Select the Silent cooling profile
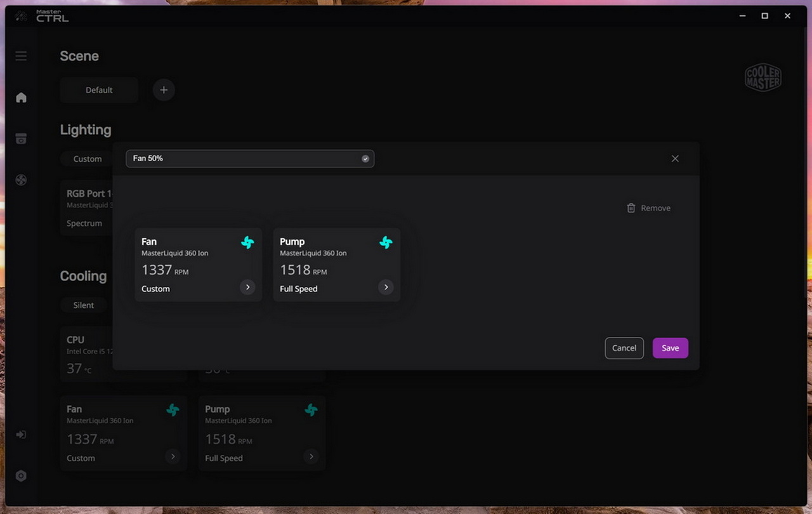The image size is (812, 514). coord(84,305)
